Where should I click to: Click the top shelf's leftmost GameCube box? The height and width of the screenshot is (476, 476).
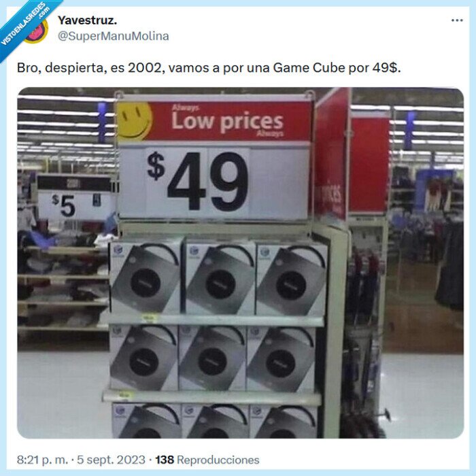tap(146, 277)
